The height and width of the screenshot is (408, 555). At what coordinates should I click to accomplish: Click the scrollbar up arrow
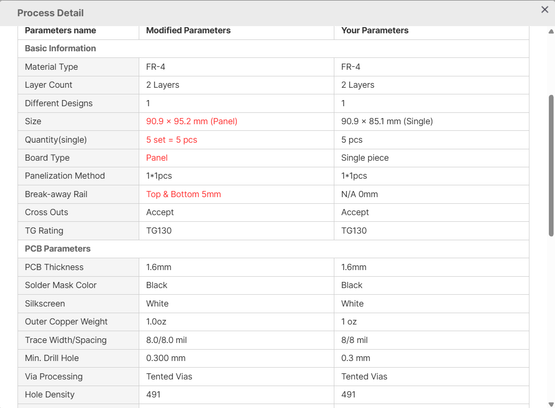point(551,31)
